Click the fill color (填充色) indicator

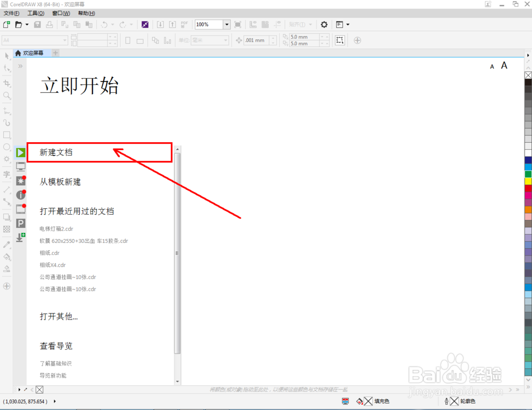[372, 401]
